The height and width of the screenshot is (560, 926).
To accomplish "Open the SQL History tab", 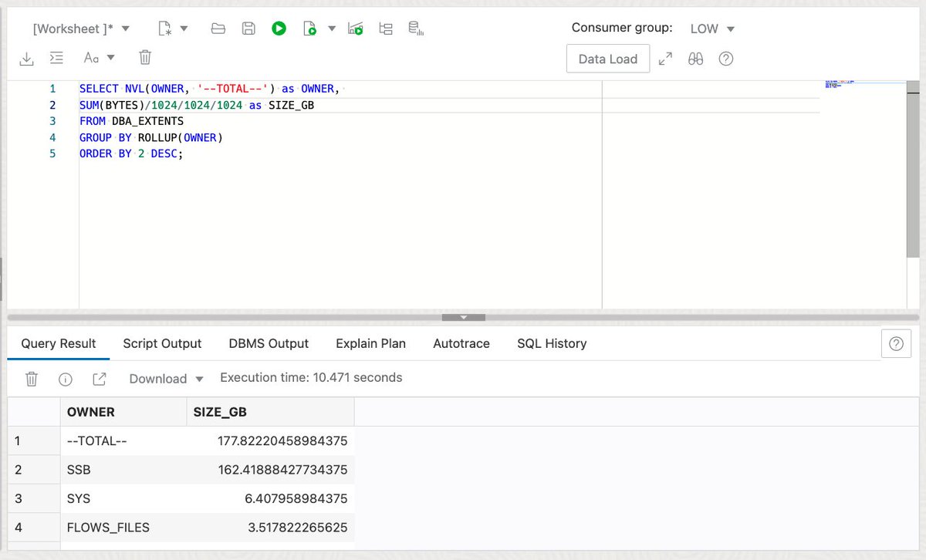I will [552, 343].
